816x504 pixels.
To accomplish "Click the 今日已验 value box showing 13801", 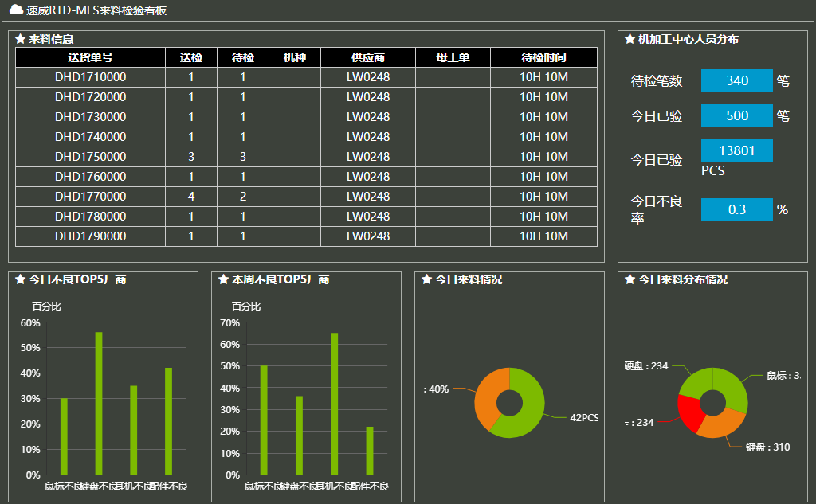I will (736, 150).
